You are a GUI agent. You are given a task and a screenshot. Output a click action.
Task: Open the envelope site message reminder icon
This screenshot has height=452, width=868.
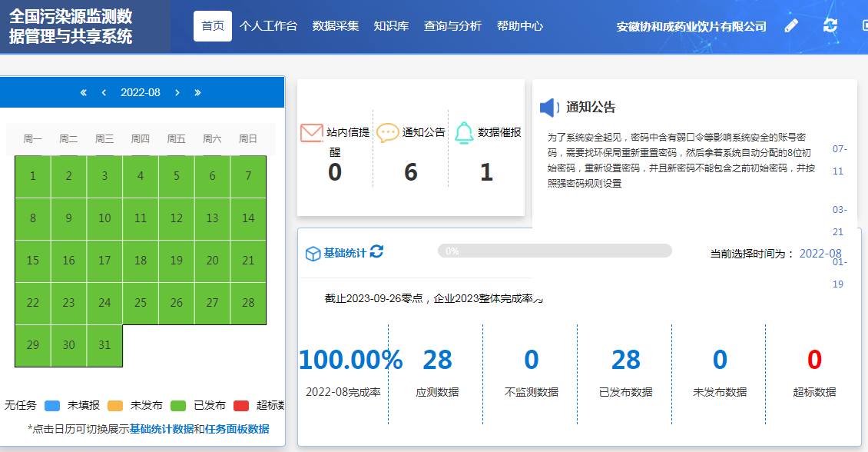311,133
